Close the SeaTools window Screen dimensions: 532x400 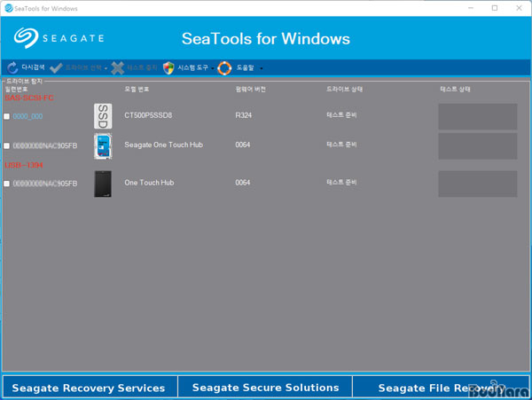pyautogui.click(x=519, y=8)
